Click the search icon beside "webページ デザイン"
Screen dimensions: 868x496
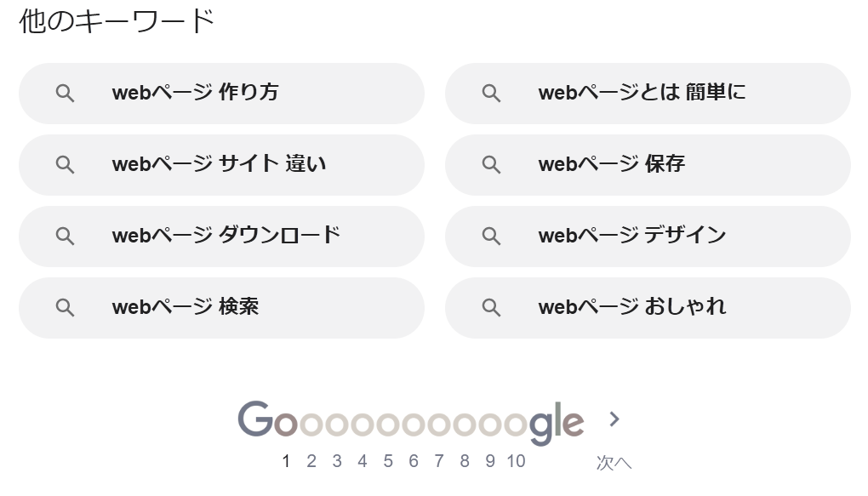tap(492, 237)
